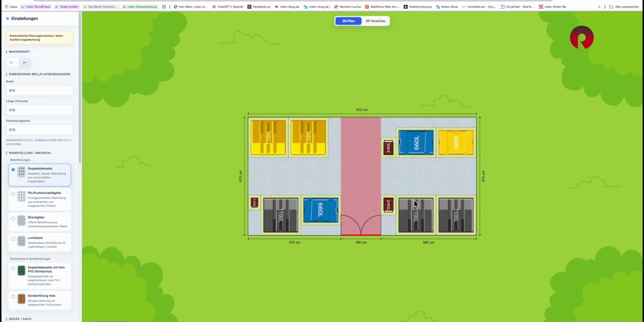Select the grey 1100L bin beside the 120L bin
This screenshot has width=644, height=322.
[281, 215]
